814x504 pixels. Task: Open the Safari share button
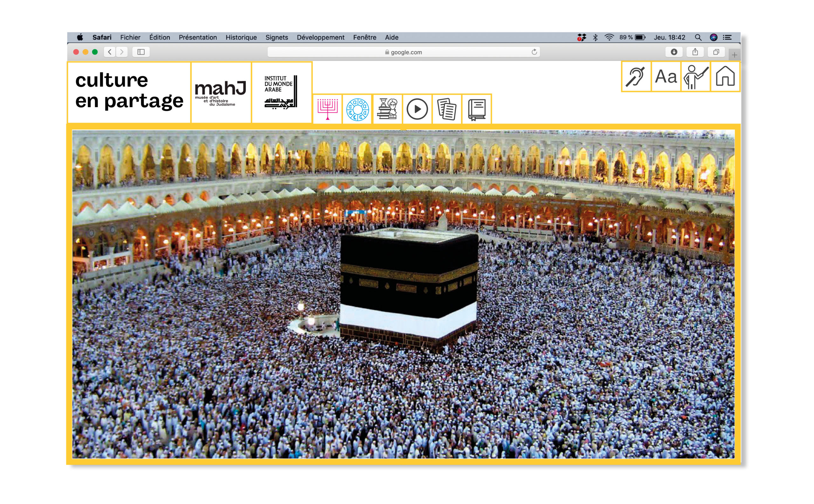(x=695, y=52)
